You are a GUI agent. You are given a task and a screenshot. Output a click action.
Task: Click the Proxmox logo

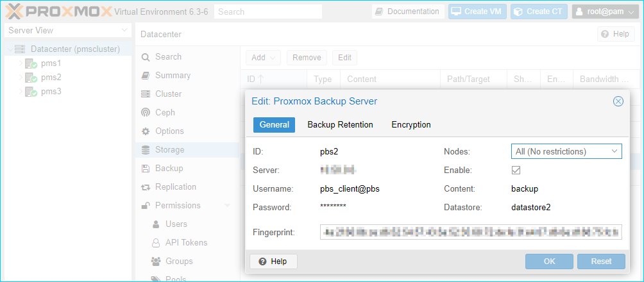(x=59, y=12)
